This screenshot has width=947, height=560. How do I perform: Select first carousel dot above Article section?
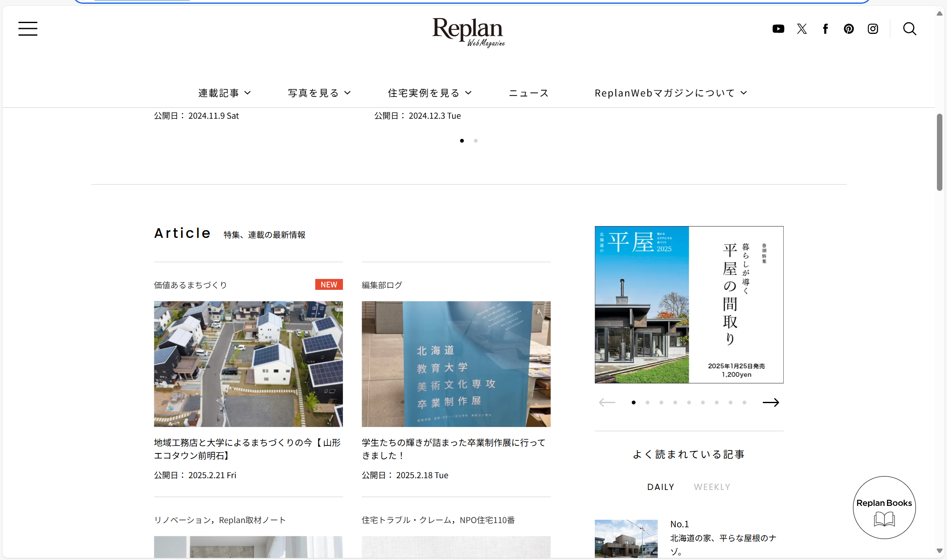(x=462, y=141)
